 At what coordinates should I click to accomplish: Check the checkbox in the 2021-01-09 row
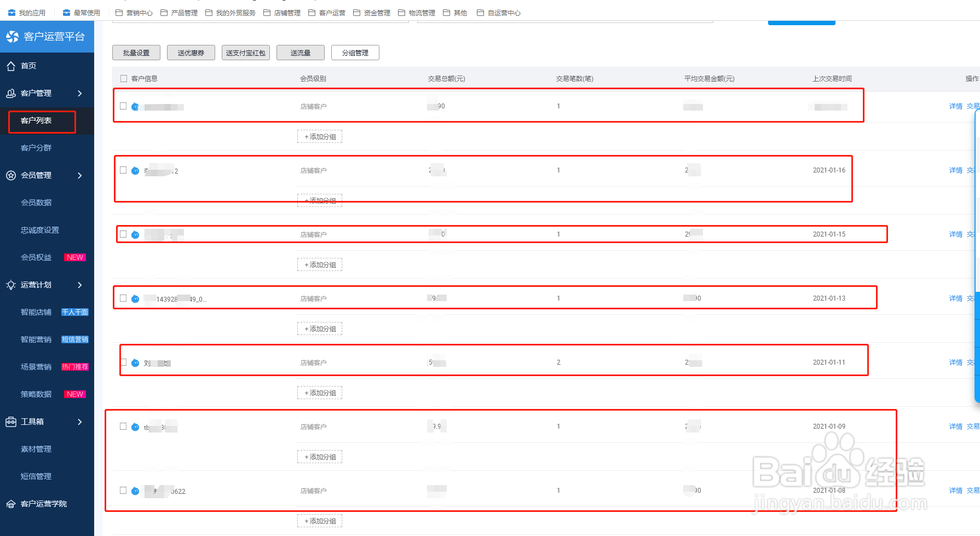(x=123, y=427)
